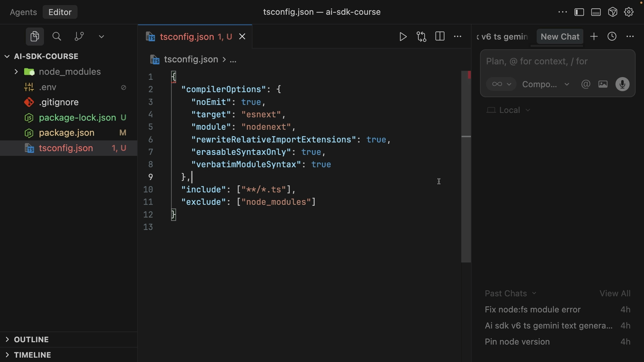Screen dimensions: 644x362
Task: Split the editor to the right
Action: coord(440,37)
